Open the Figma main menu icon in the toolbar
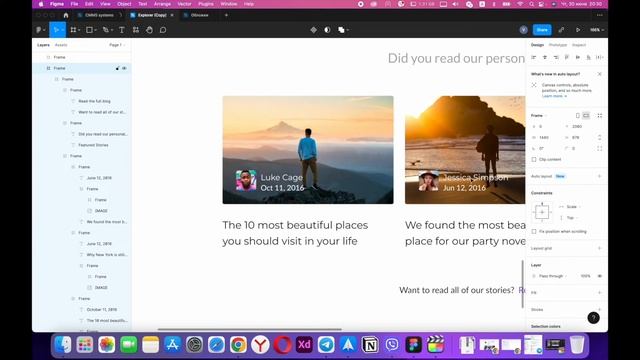 coord(40,30)
